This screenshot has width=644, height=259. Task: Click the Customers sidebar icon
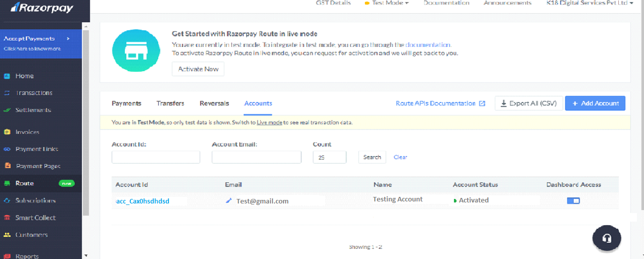point(7,235)
